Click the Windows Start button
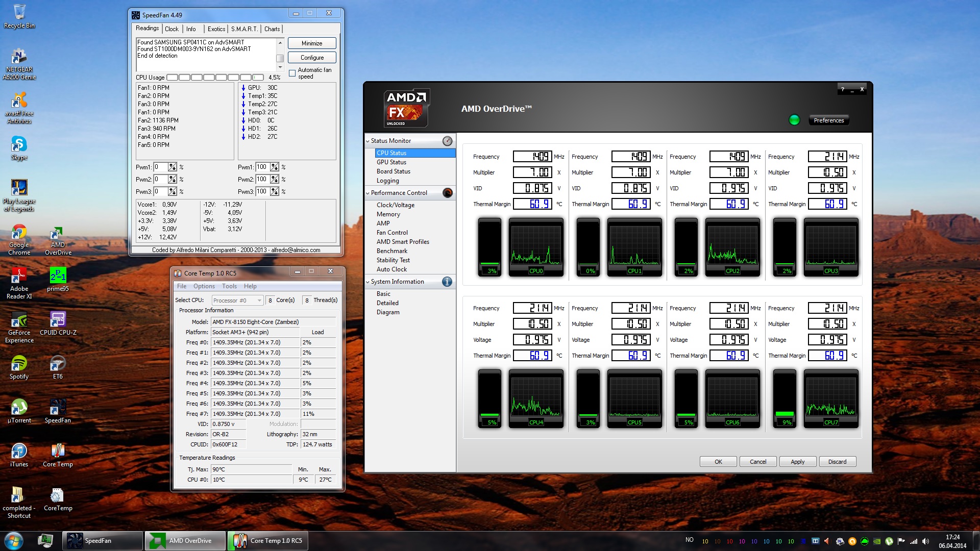The height and width of the screenshot is (551, 980). [x=14, y=541]
